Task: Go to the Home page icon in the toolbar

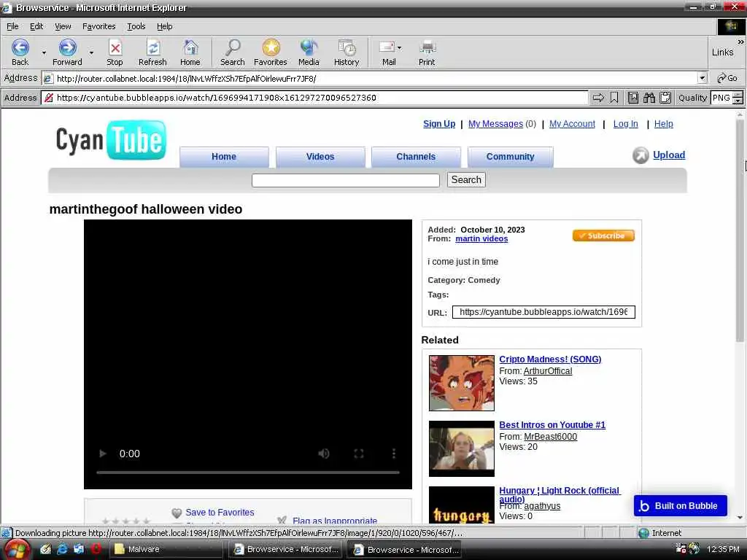Action: click(x=190, y=52)
